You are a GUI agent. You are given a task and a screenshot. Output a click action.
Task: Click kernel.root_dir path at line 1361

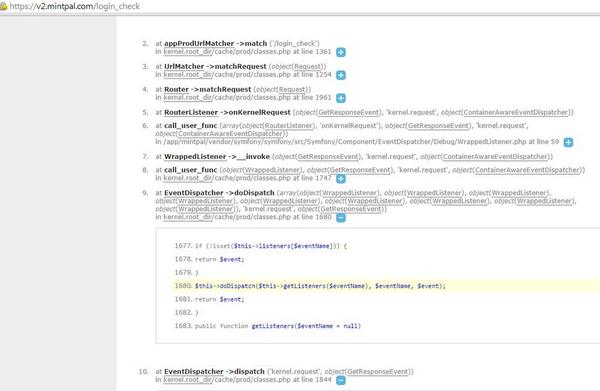click(188, 52)
